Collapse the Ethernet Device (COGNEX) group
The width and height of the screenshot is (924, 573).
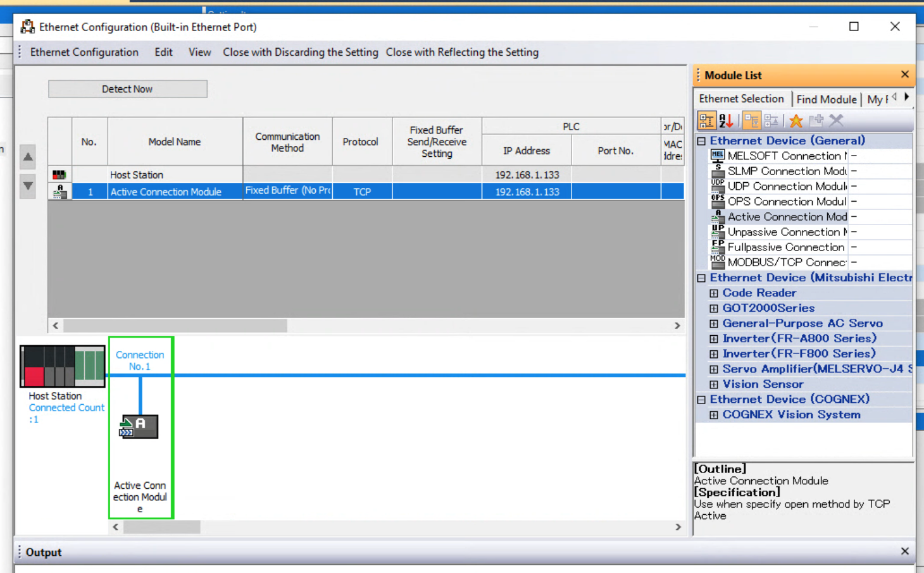tap(701, 399)
